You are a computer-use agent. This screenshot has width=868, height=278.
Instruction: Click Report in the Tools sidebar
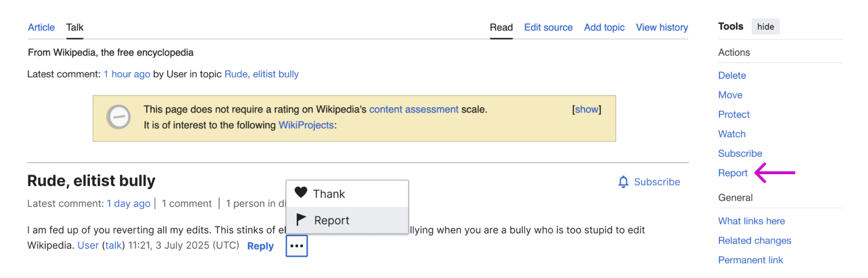pos(733,173)
